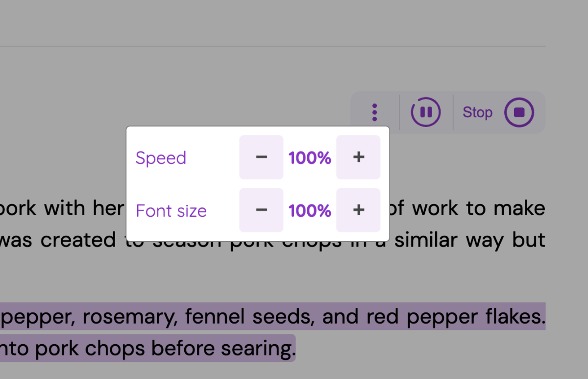The height and width of the screenshot is (379, 588).
Task: Click the Speed label
Action: coord(161,158)
